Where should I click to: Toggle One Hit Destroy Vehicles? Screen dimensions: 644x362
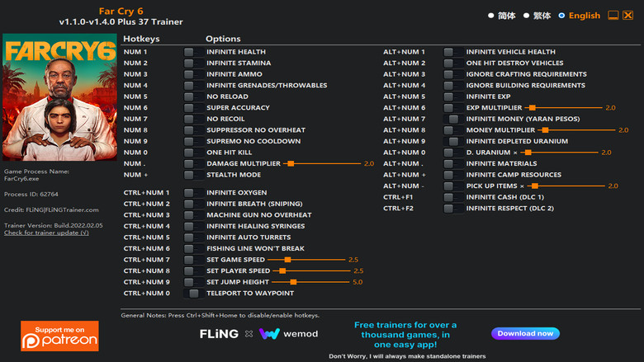tap(453, 63)
